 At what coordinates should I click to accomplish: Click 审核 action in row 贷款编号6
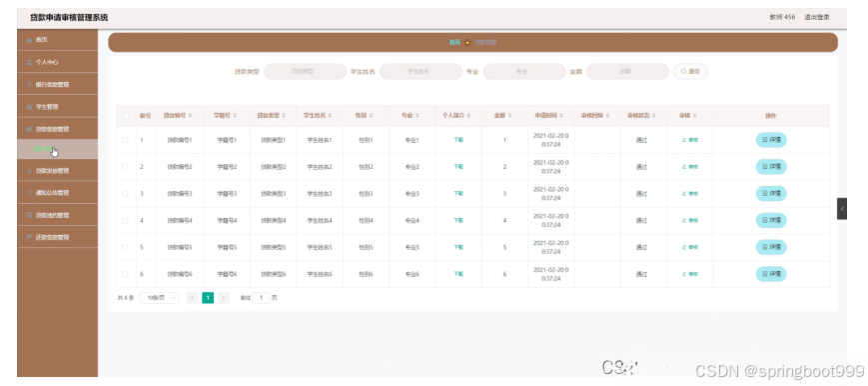pos(690,274)
